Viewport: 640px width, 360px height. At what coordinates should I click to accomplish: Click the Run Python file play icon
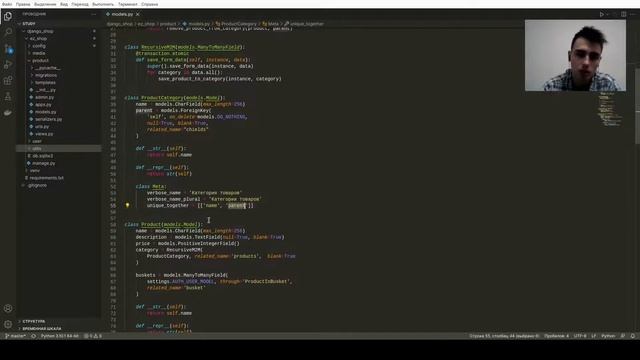602,14
